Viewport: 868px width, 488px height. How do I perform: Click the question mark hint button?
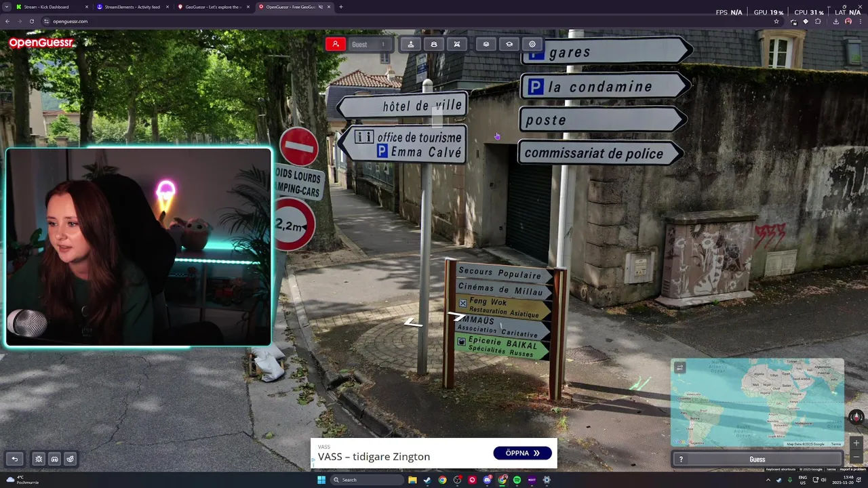[x=681, y=460]
